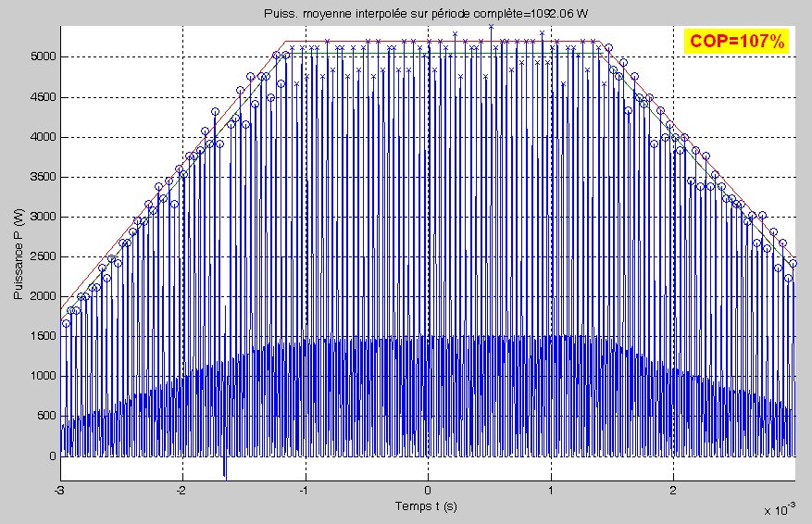Click the Puissance P (W) y-axis label

(x=19, y=254)
